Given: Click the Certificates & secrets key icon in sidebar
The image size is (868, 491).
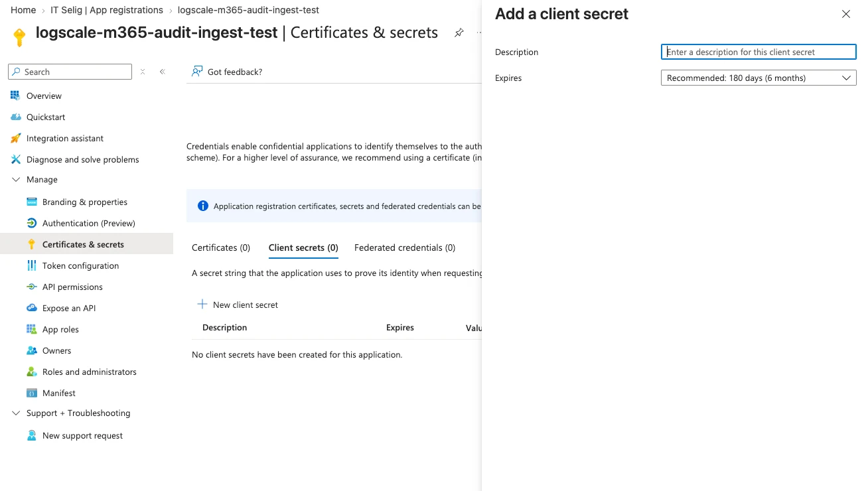Looking at the screenshot, I should pyautogui.click(x=31, y=244).
